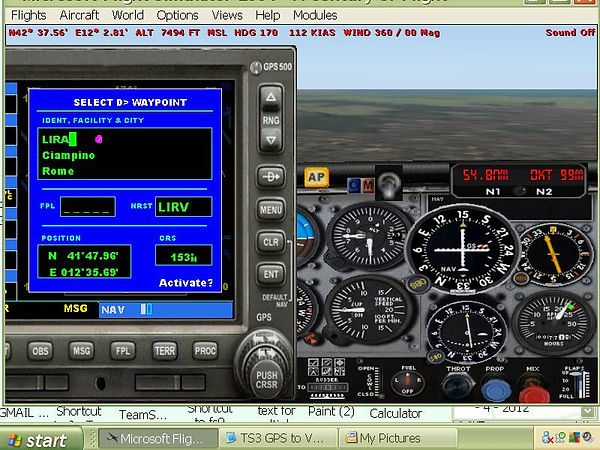Click the CRS value 153
Screen dimensions: 600x450
click(183, 255)
